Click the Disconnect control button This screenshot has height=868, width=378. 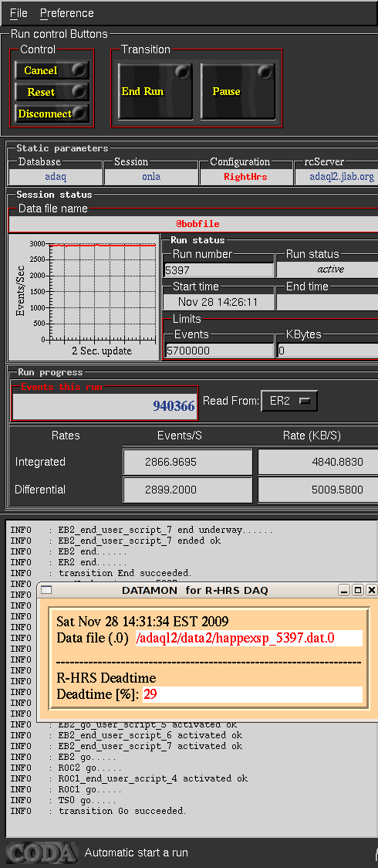click(52, 114)
